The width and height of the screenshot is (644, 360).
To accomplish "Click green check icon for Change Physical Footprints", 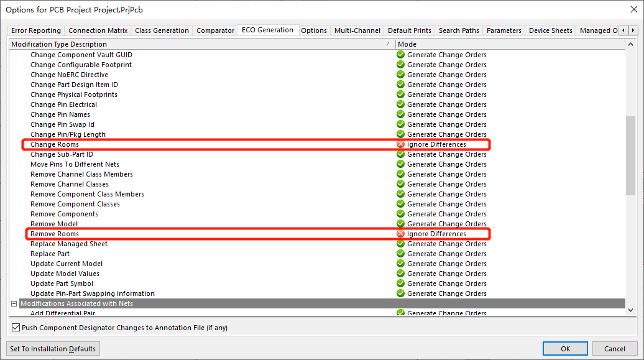I will [400, 95].
